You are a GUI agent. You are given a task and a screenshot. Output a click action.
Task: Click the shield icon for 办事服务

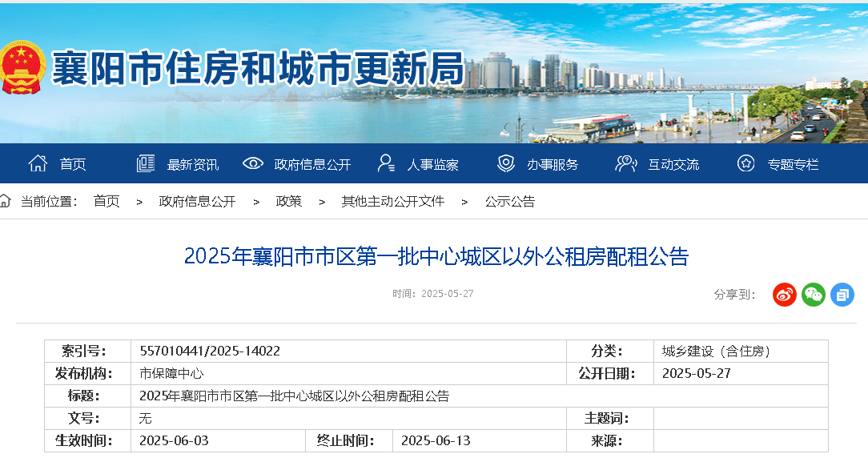click(506, 164)
